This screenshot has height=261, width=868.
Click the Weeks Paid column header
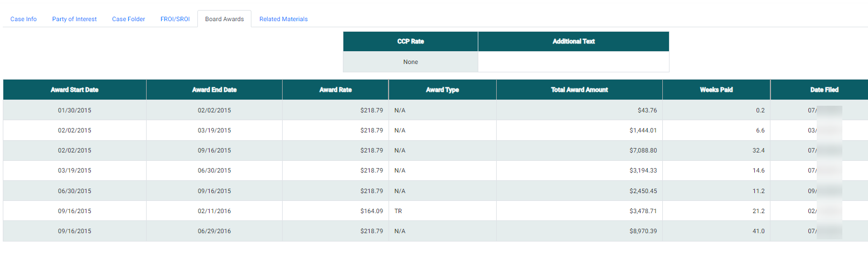pyautogui.click(x=716, y=90)
